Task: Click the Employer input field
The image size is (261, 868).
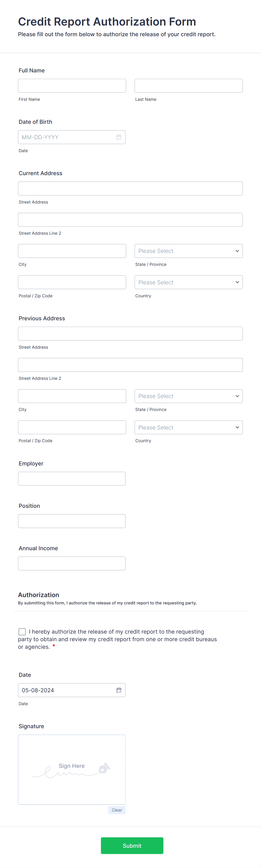Action: coord(71,478)
